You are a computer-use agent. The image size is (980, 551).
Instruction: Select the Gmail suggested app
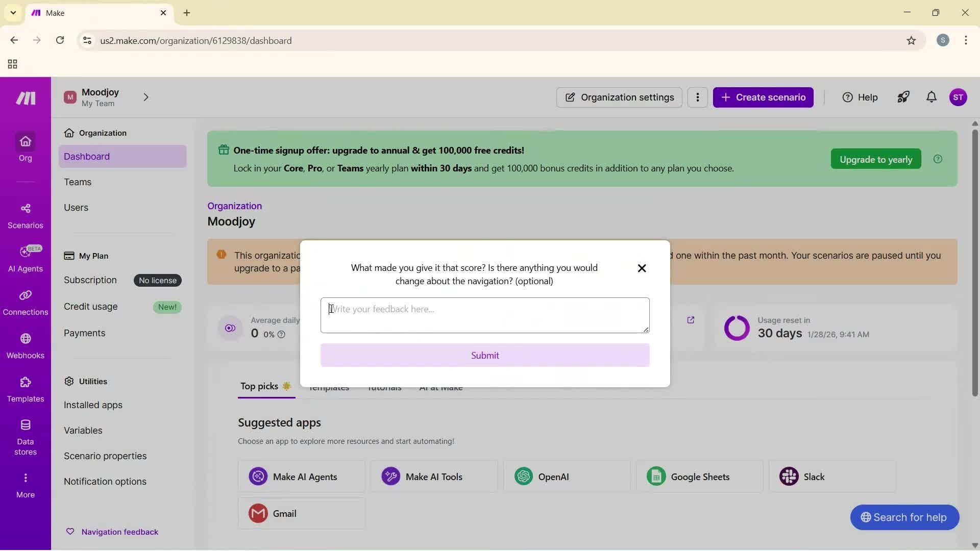(x=301, y=513)
